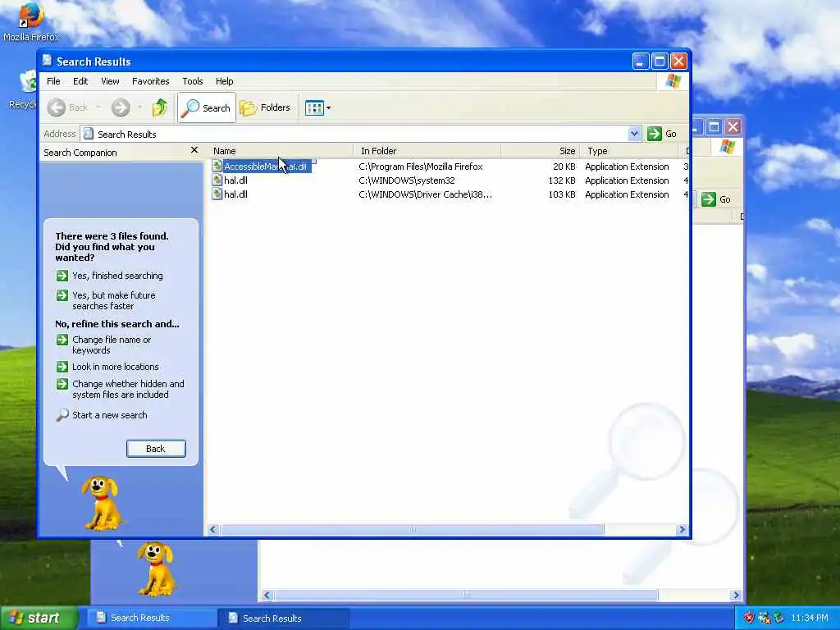
Task: Toggle the Search toolbar button
Action: [x=207, y=107]
